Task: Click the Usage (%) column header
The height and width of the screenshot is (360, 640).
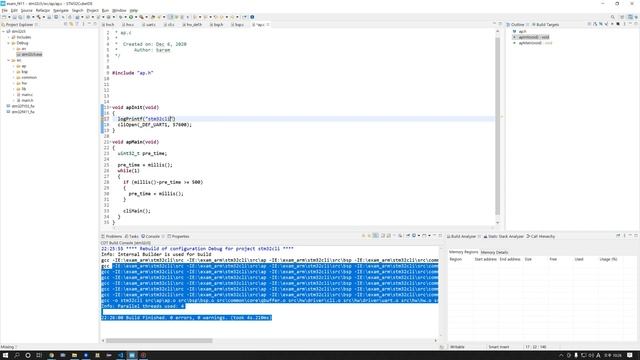Action: point(608,259)
